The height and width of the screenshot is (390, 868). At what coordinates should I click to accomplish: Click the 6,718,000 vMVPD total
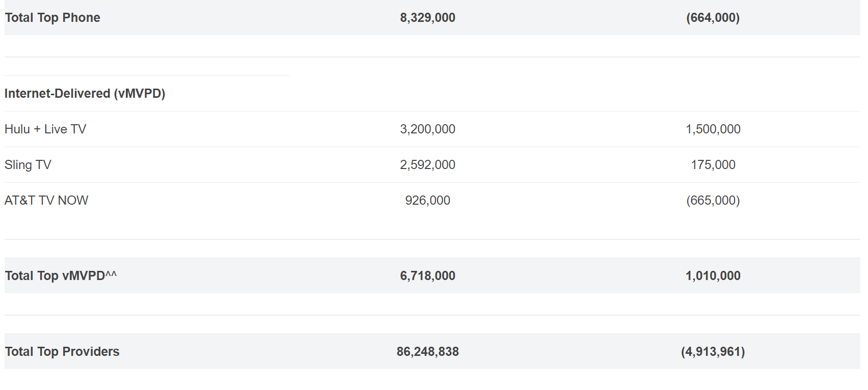(427, 276)
